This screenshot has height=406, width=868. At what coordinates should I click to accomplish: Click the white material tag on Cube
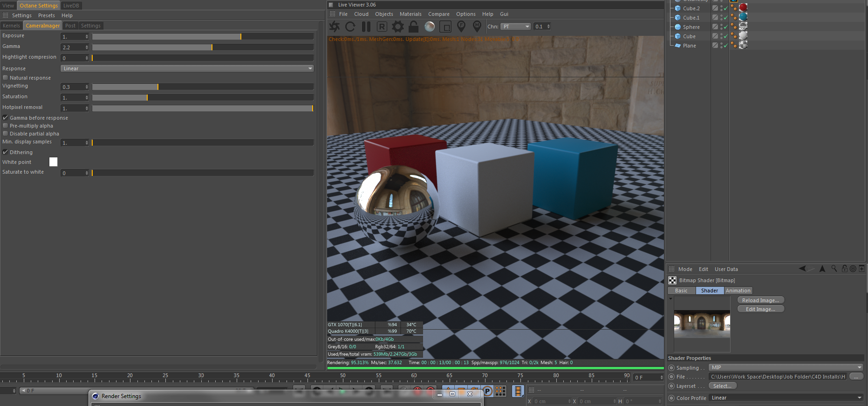tap(743, 35)
